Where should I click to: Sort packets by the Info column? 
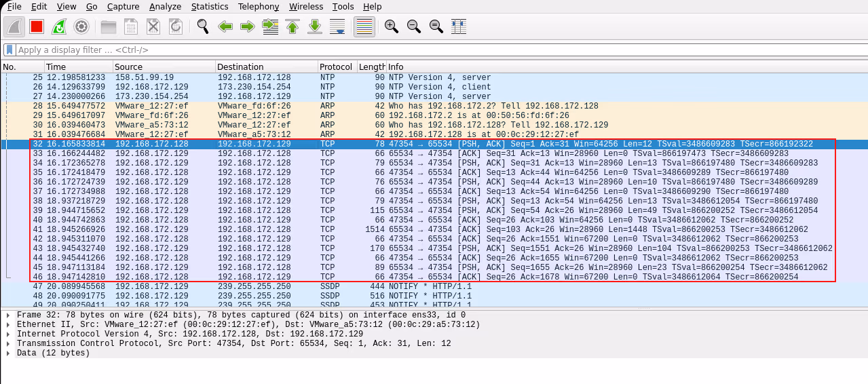pyautogui.click(x=627, y=66)
